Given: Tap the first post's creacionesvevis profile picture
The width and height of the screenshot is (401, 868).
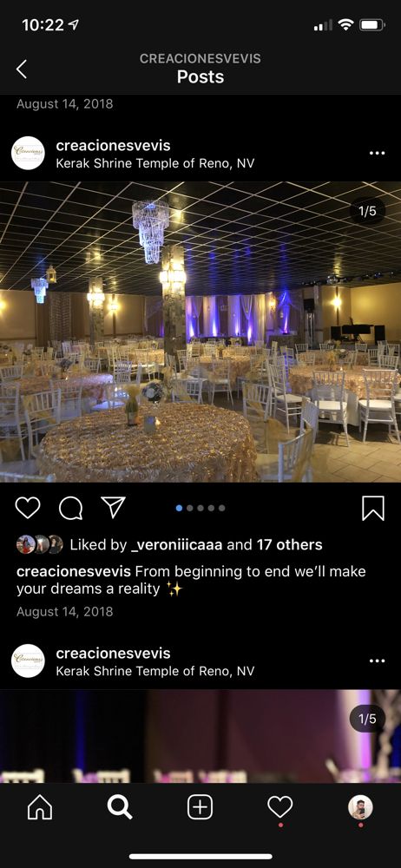Looking at the screenshot, I should pos(29,154).
